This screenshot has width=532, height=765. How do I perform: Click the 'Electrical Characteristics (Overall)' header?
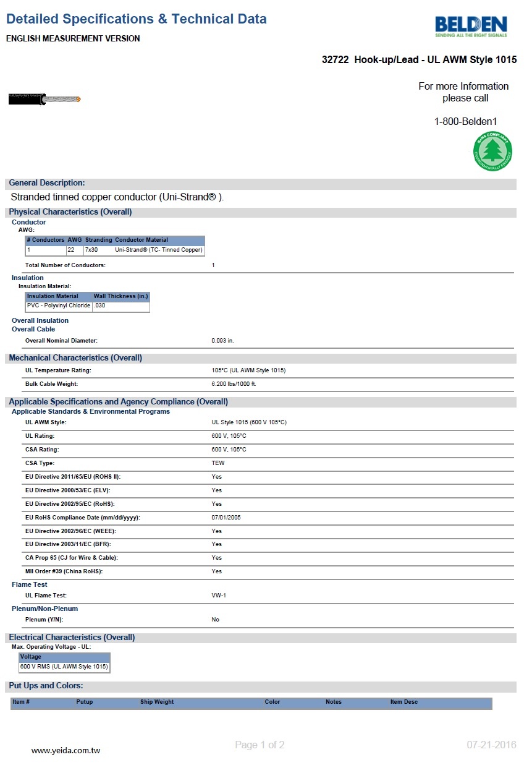72,638
